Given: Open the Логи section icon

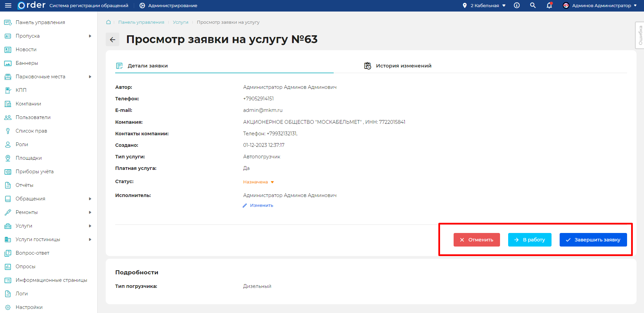Looking at the screenshot, I should (x=7, y=293).
